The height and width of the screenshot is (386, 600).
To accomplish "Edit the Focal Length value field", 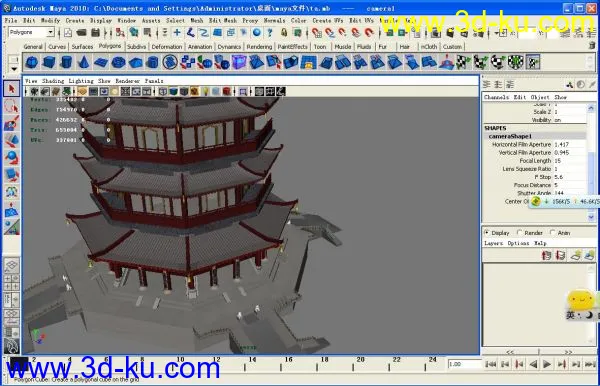I will tap(569, 161).
